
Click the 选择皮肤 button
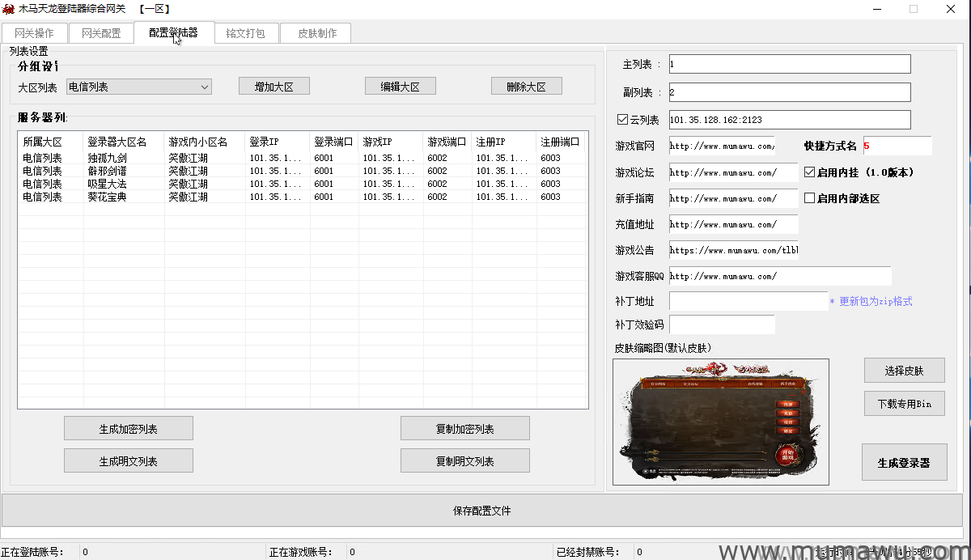tap(904, 371)
